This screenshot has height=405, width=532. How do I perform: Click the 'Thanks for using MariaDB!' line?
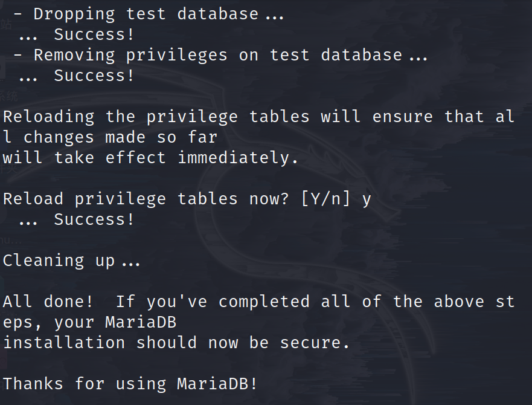pos(130,384)
